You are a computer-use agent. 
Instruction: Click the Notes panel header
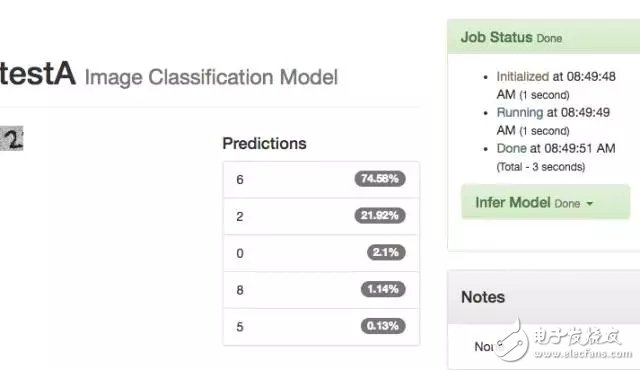544,297
